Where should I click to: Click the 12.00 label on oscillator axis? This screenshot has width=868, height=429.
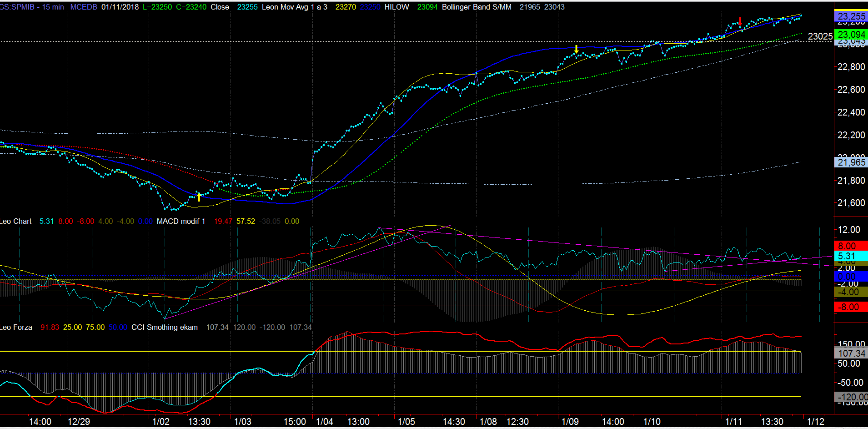(x=849, y=230)
